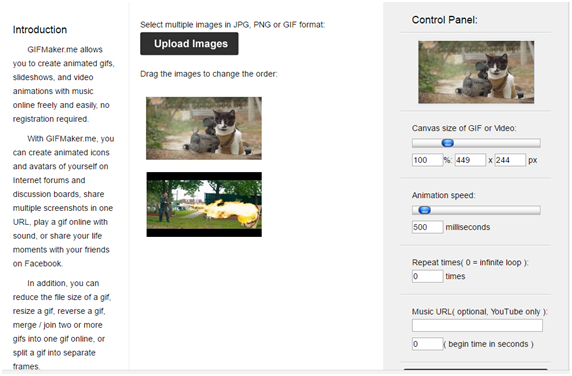Click the Upload Images button
The height and width of the screenshot is (376, 572).
[189, 44]
